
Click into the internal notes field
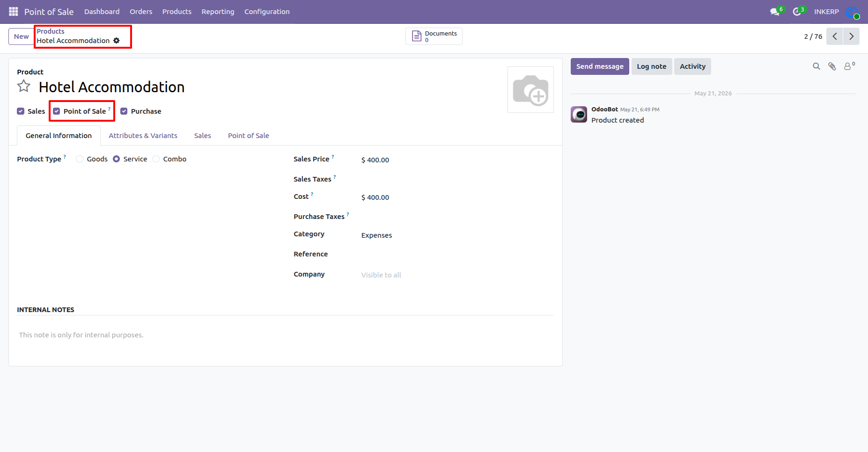click(x=286, y=335)
